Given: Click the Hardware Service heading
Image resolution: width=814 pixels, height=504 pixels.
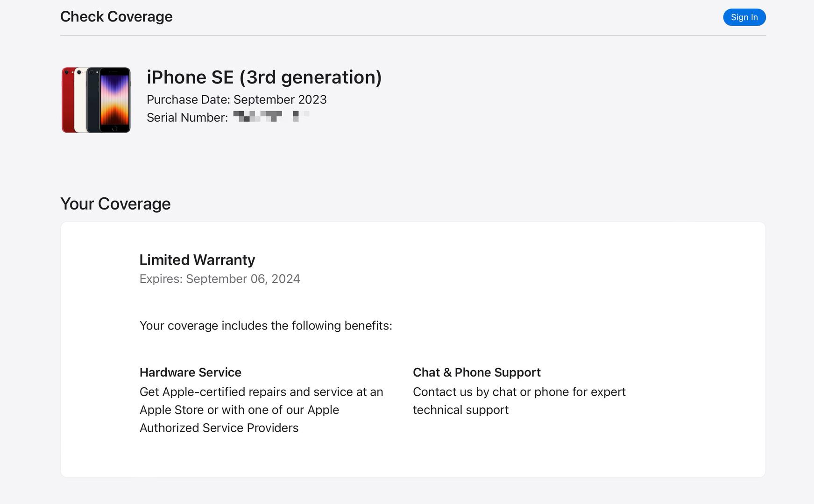Looking at the screenshot, I should coord(190,372).
